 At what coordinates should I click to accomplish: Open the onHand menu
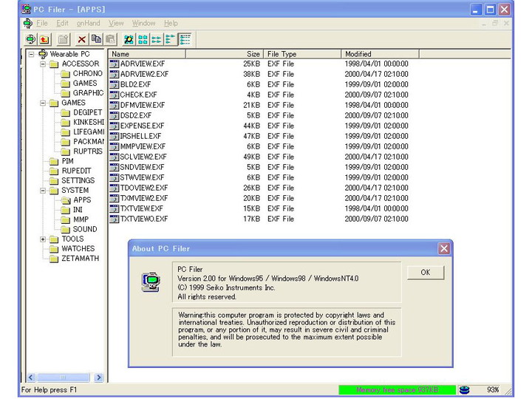[88, 23]
